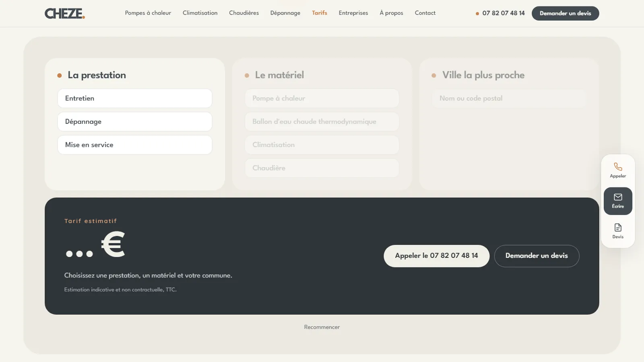Go to Chaudières in the navigation bar
The image size is (644, 362).
244,13
